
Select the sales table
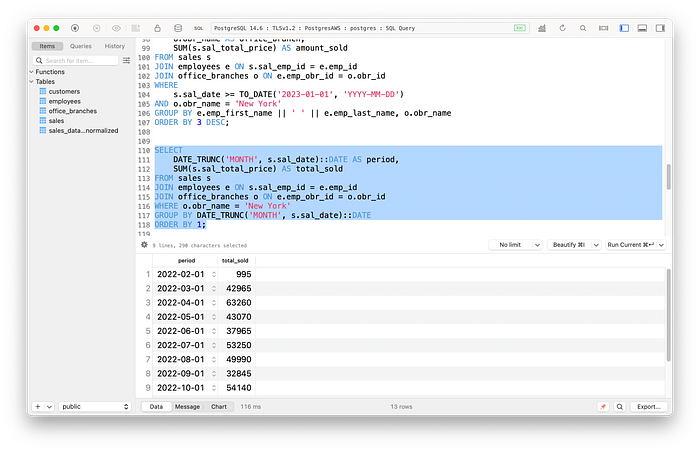coord(56,121)
